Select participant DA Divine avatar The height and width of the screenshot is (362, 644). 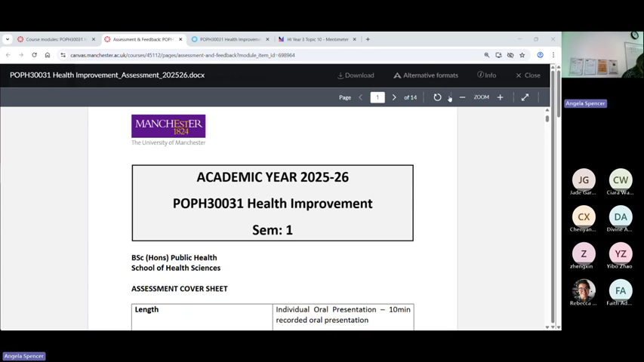click(x=621, y=216)
